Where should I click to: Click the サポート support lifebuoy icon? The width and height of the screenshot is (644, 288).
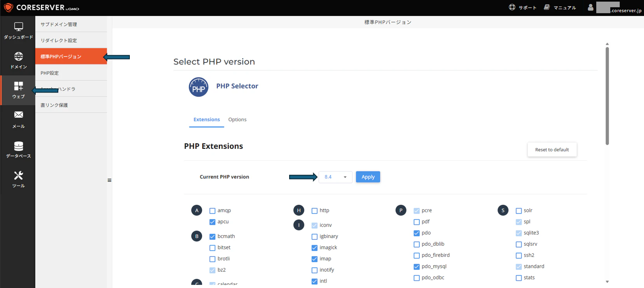(512, 7)
